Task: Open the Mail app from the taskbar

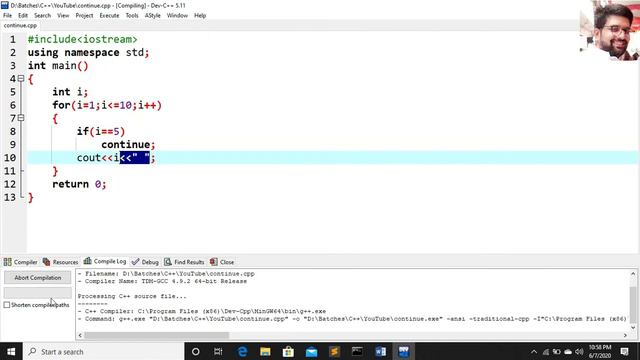Action: [x=311, y=351]
